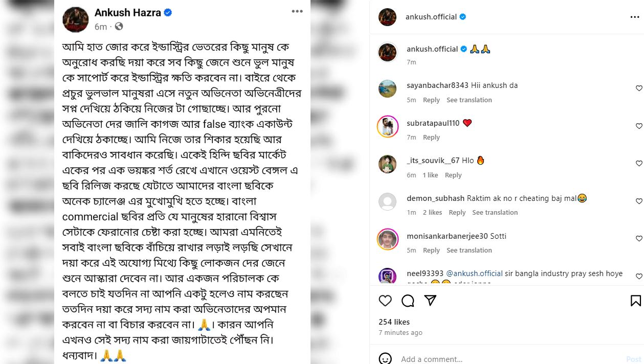Save post with the bookmark icon
Image resolution: width=644 pixels, height=364 pixels.
[635, 301]
